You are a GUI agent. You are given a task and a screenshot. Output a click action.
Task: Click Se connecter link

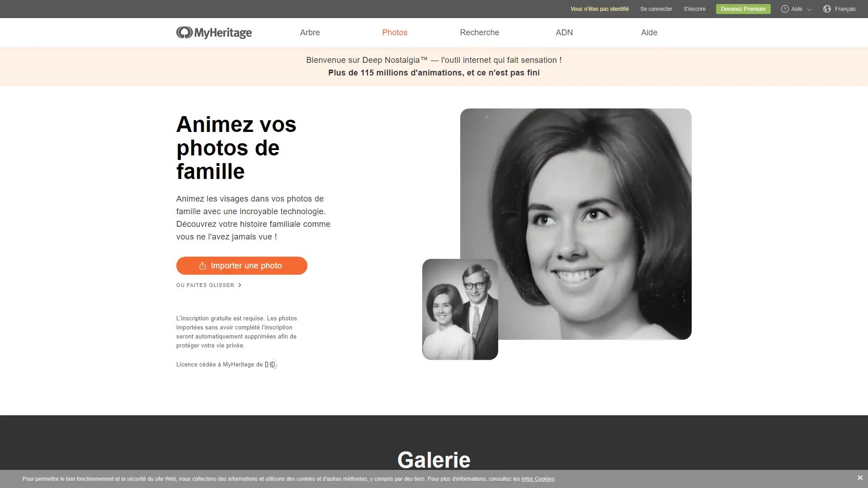tap(656, 9)
